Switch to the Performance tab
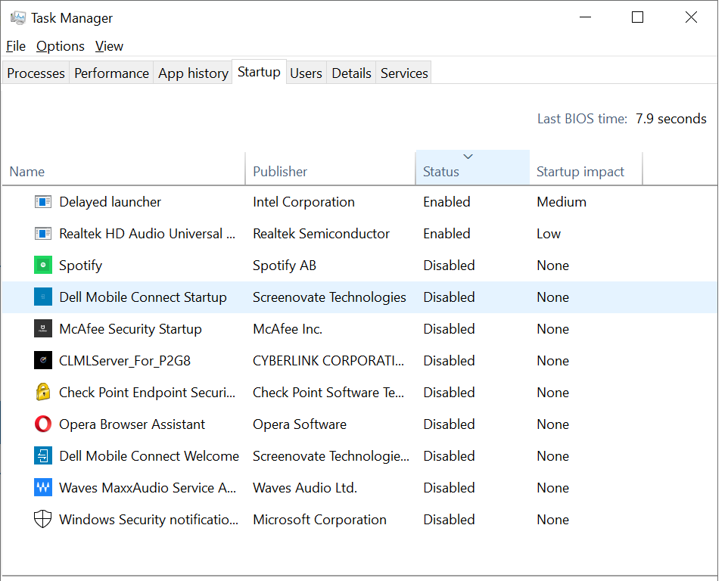This screenshot has height=581, width=728. [x=111, y=73]
